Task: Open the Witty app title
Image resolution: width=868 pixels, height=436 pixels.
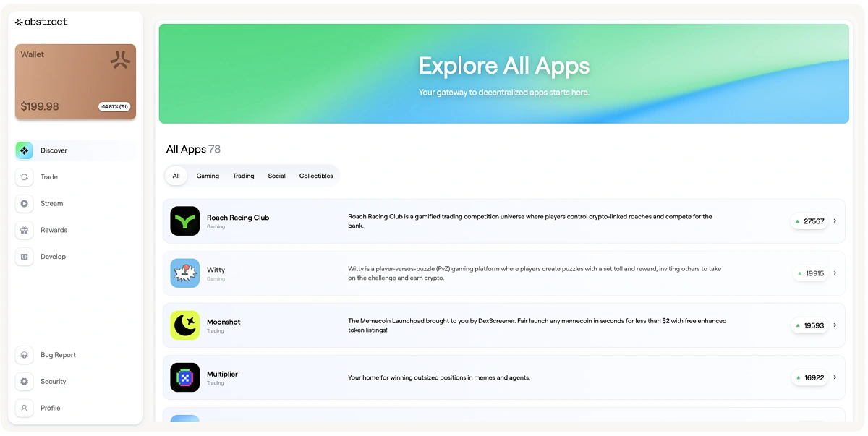Action: (216, 270)
